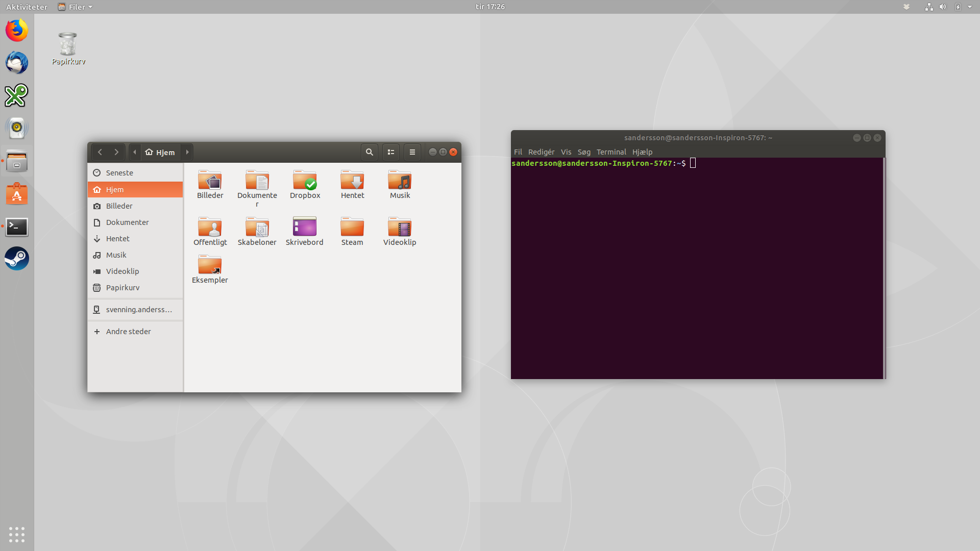
Task: Click right path arrow after Hjem
Action: (187, 152)
